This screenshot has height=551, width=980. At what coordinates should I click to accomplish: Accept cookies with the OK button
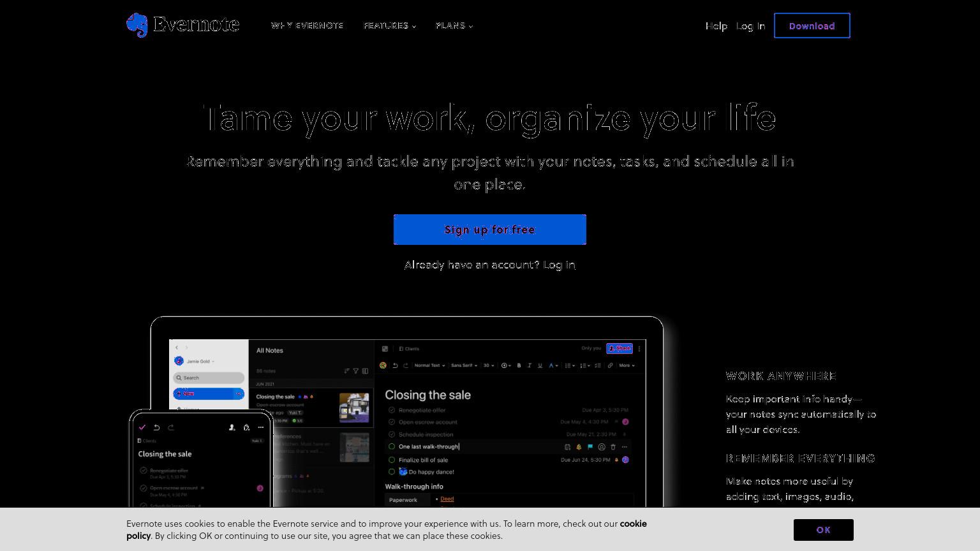(x=823, y=530)
